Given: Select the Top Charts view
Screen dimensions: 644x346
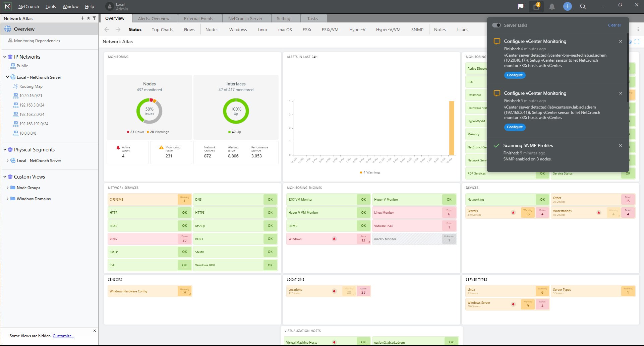Looking at the screenshot, I should [x=162, y=29].
